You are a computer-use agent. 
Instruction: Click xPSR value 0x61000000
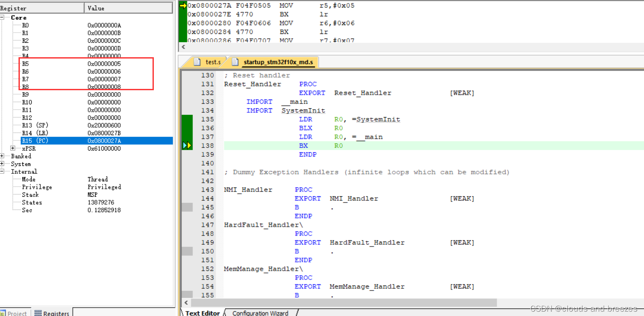coord(104,148)
